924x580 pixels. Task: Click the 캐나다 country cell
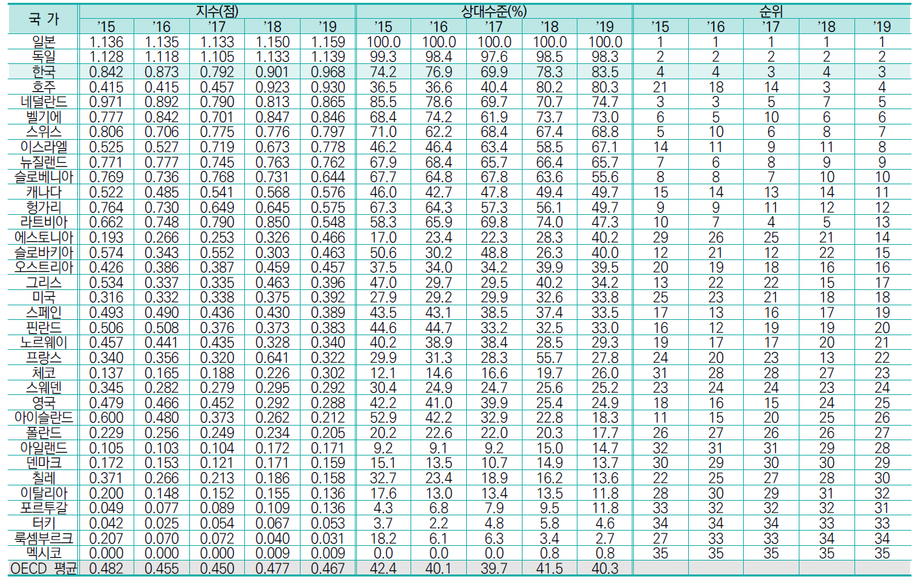[42, 192]
